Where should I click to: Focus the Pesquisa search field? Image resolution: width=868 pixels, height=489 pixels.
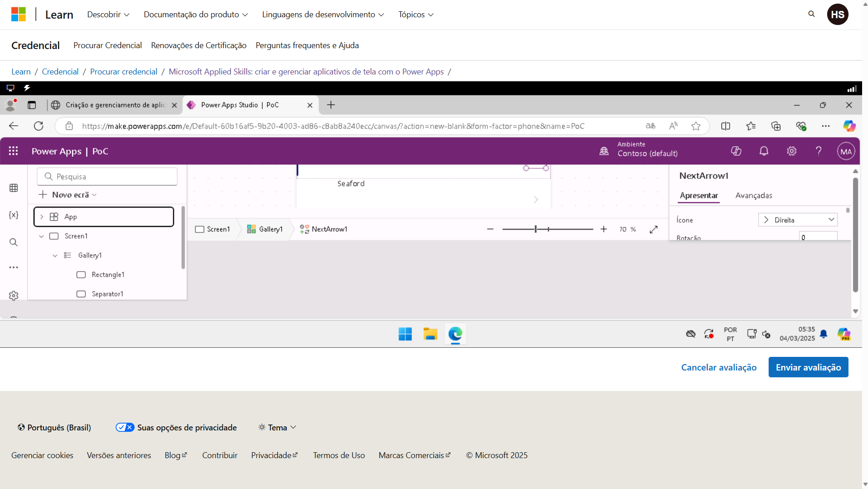coord(107,177)
